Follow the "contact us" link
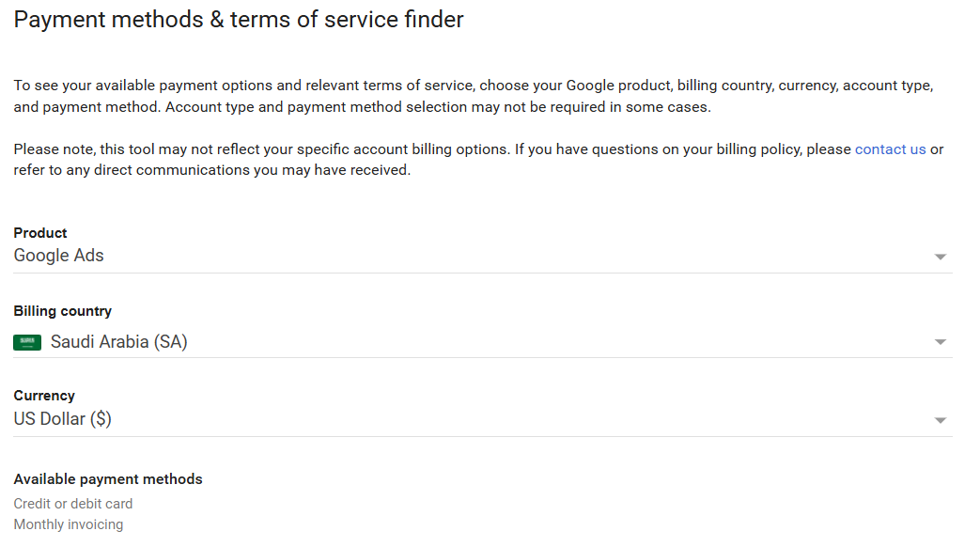This screenshot has width=980, height=547. (890, 149)
